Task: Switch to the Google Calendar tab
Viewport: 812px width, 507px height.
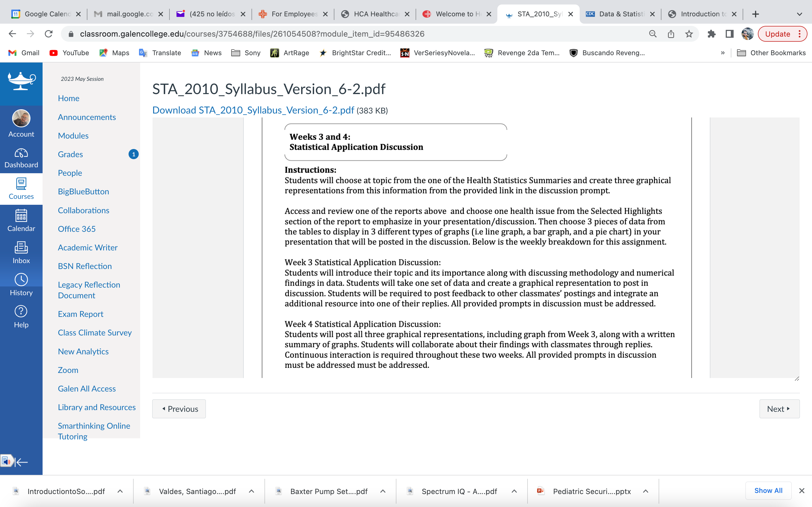Action: click(46, 14)
